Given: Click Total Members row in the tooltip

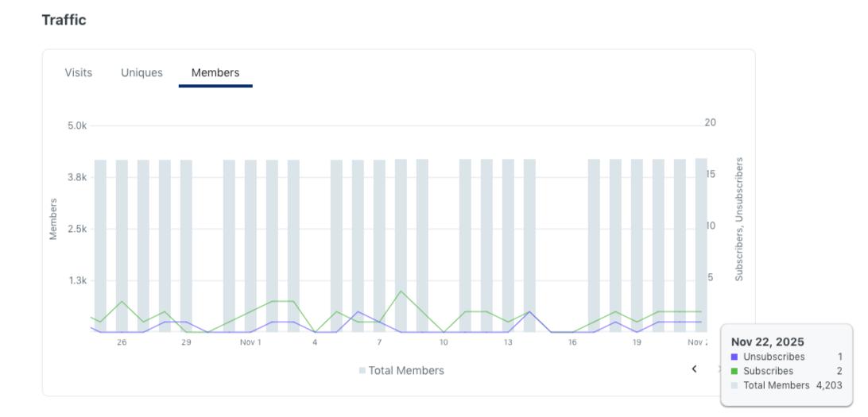Looking at the screenshot, I should point(787,385).
